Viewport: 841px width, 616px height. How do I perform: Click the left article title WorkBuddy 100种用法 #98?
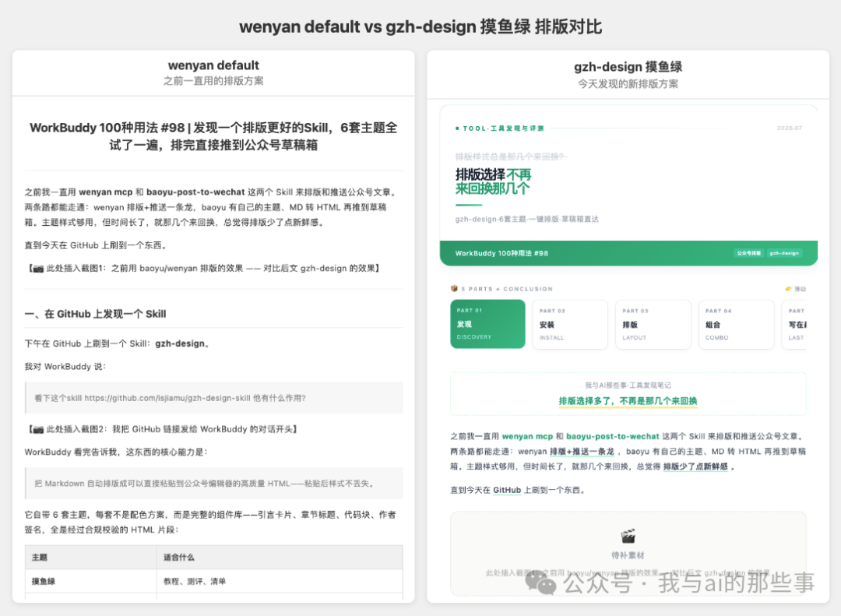tap(213, 136)
